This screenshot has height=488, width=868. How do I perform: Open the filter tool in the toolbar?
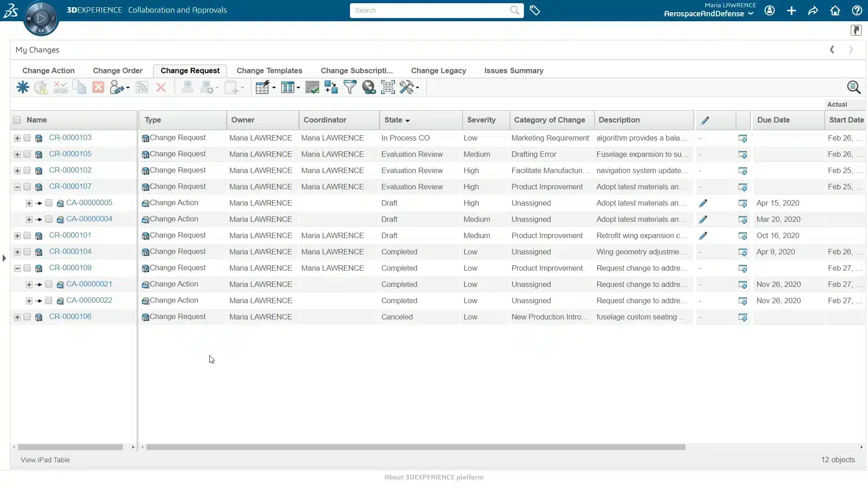tap(350, 87)
